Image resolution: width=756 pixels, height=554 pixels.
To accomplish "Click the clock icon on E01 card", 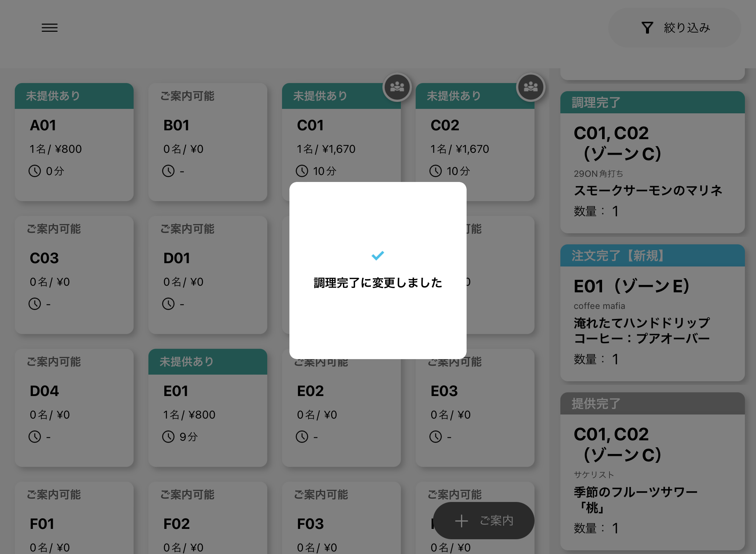I will [168, 437].
